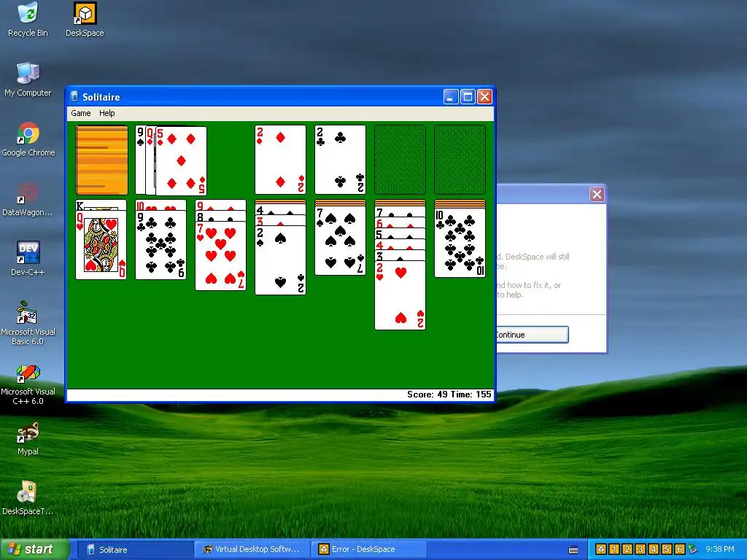Switch to desktop 6 in the tray
Screen dimensions: 747x560
click(x=679, y=549)
